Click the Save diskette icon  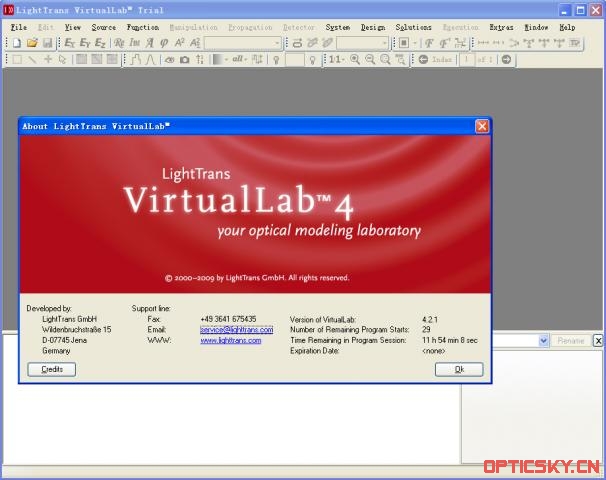pos(48,43)
